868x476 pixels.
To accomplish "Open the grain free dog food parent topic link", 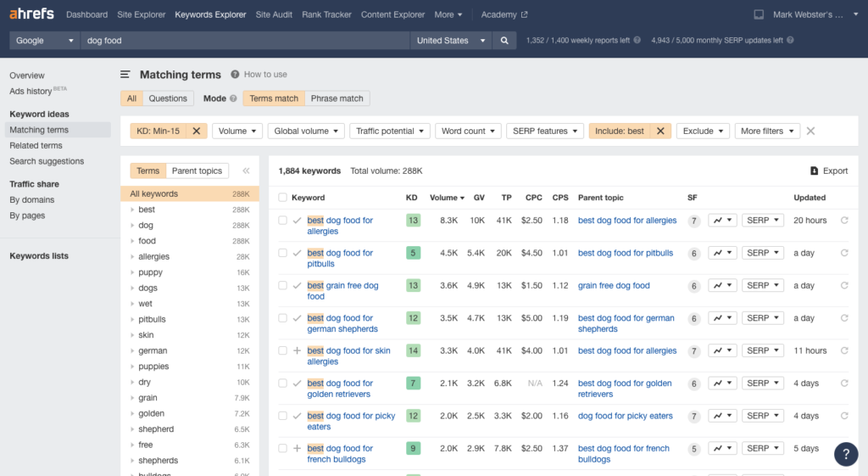I will 614,286.
